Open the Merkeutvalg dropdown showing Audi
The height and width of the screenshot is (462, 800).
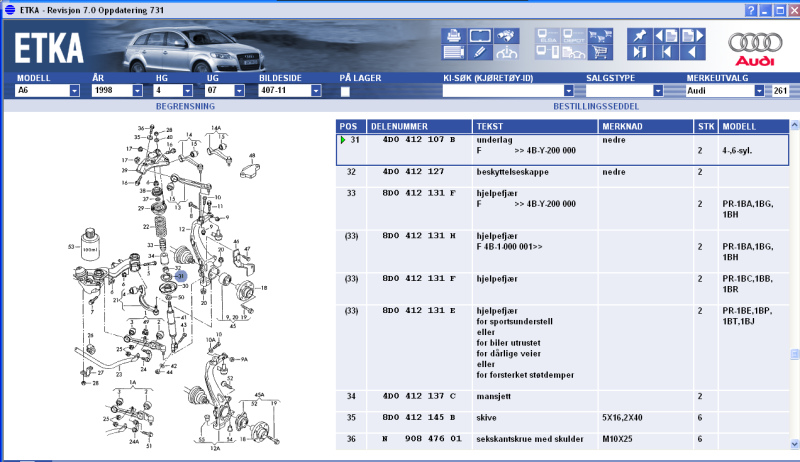[x=759, y=91]
